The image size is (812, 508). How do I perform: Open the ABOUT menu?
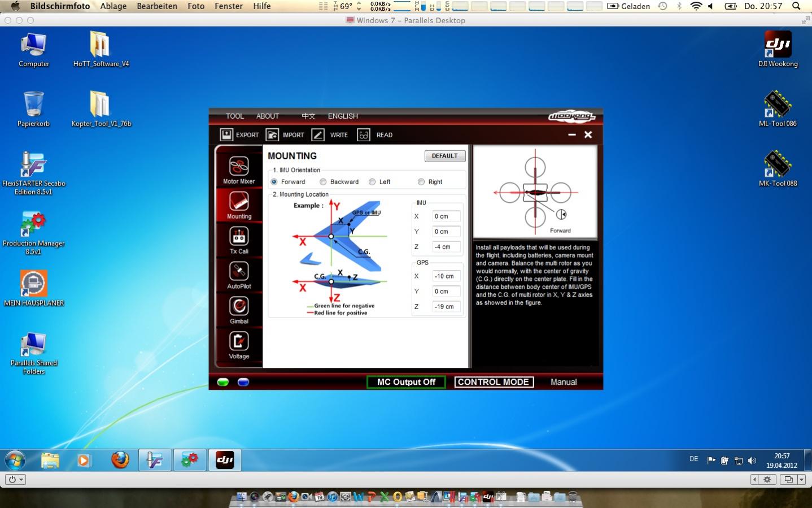[268, 116]
